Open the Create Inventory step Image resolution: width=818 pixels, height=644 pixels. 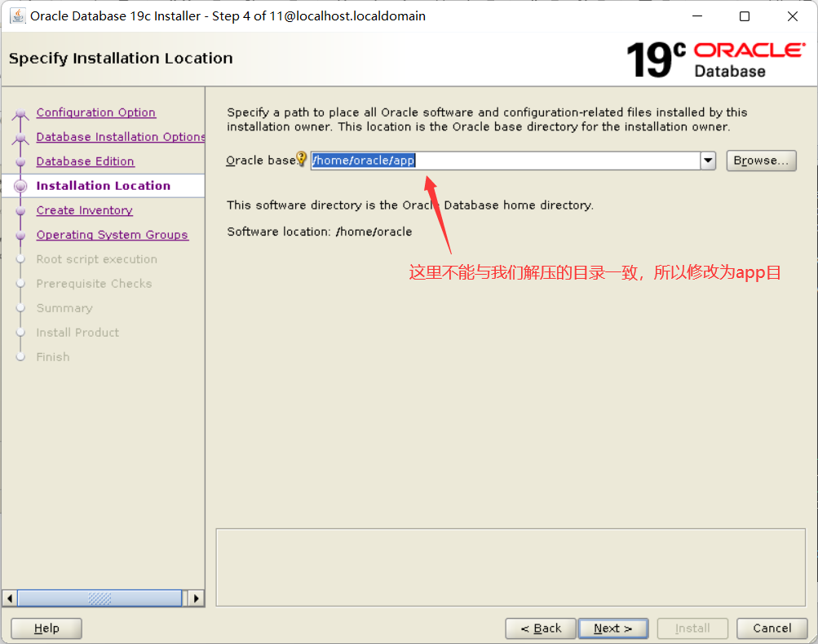pyautogui.click(x=85, y=210)
